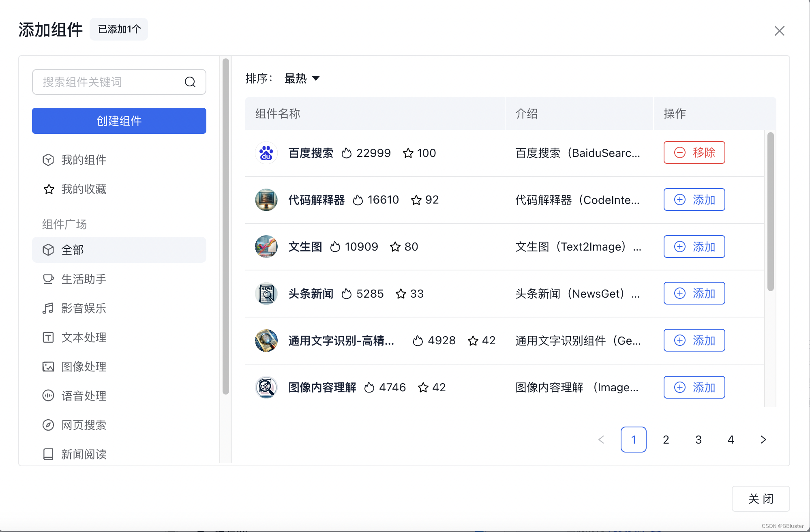
Task: Click the 文生图 component icon
Action: click(x=266, y=247)
